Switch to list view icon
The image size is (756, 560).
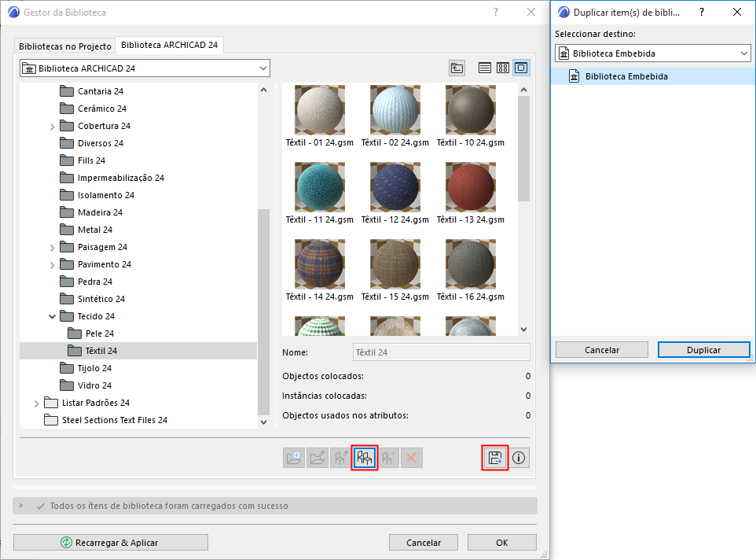point(485,68)
